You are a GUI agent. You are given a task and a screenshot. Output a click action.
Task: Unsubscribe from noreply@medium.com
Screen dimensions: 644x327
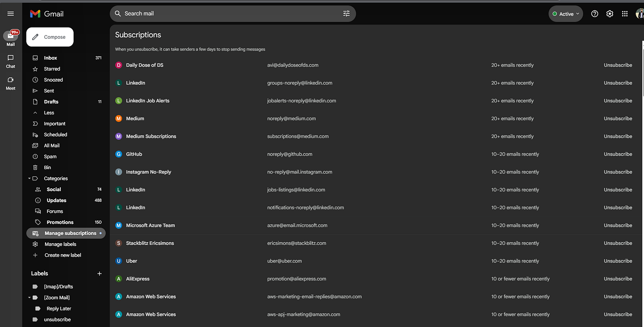tap(618, 119)
